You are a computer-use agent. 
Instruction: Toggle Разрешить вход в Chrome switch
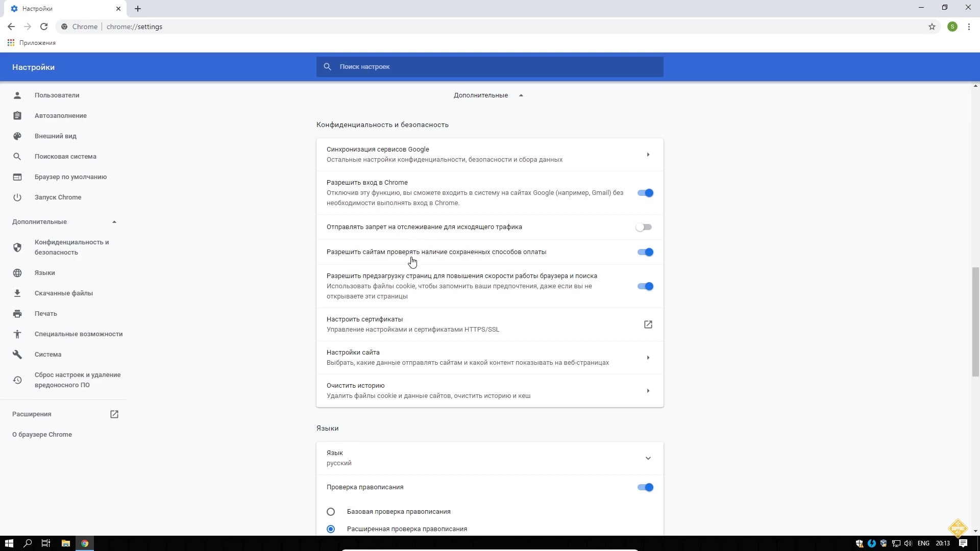click(x=645, y=193)
